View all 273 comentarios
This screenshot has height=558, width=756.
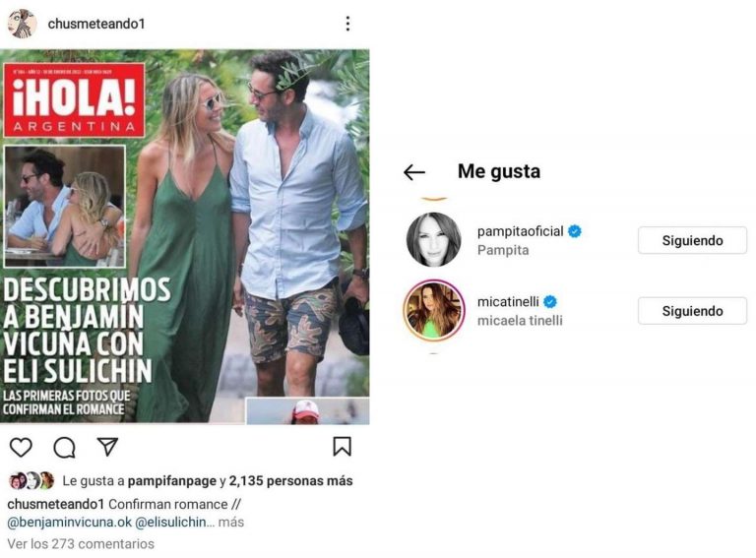(81, 543)
